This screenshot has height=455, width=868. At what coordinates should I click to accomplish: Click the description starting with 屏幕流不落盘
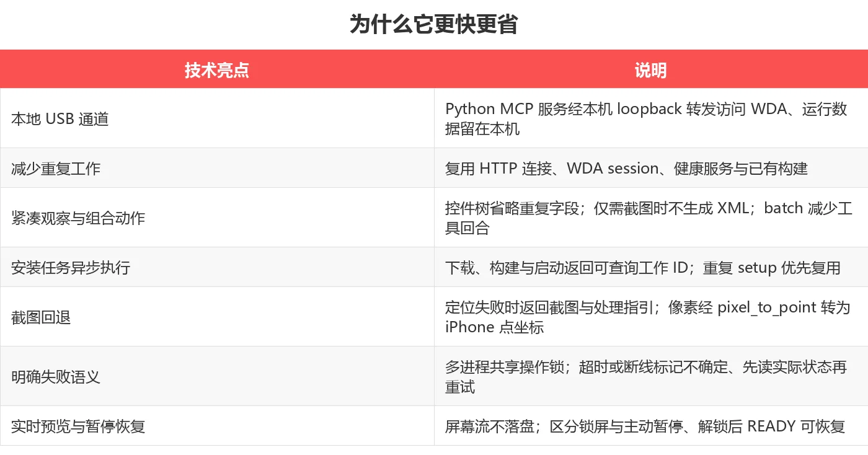point(651,426)
